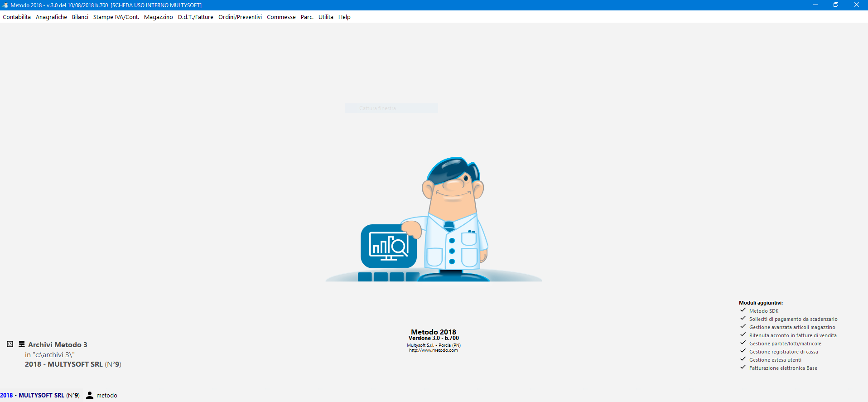Screen dimensions: 868x402
Task: Open the Bilanci menu
Action: (x=80, y=17)
